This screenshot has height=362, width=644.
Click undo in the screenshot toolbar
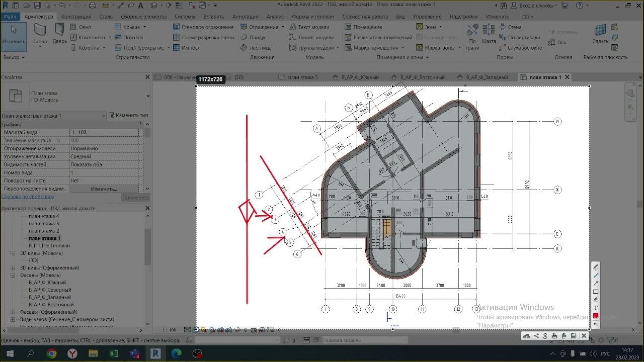tap(596, 324)
